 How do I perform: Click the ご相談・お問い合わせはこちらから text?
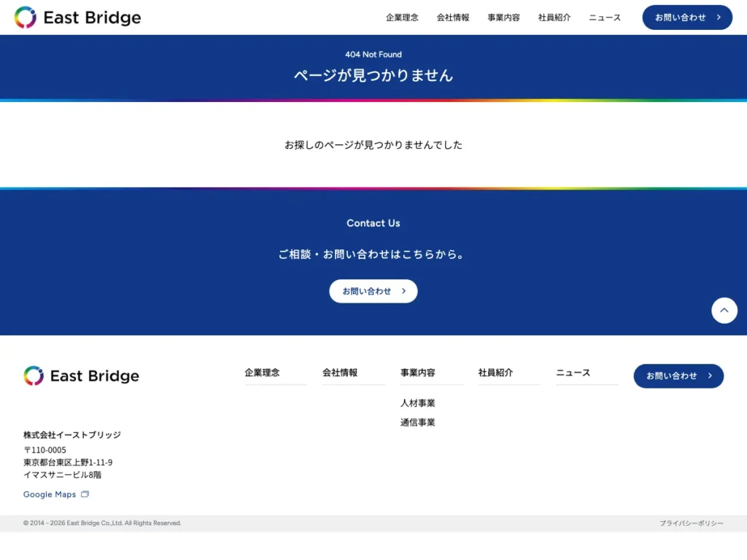[x=371, y=254]
